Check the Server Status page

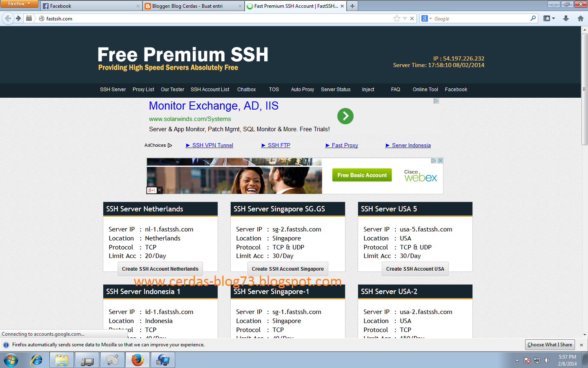click(336, 90)
